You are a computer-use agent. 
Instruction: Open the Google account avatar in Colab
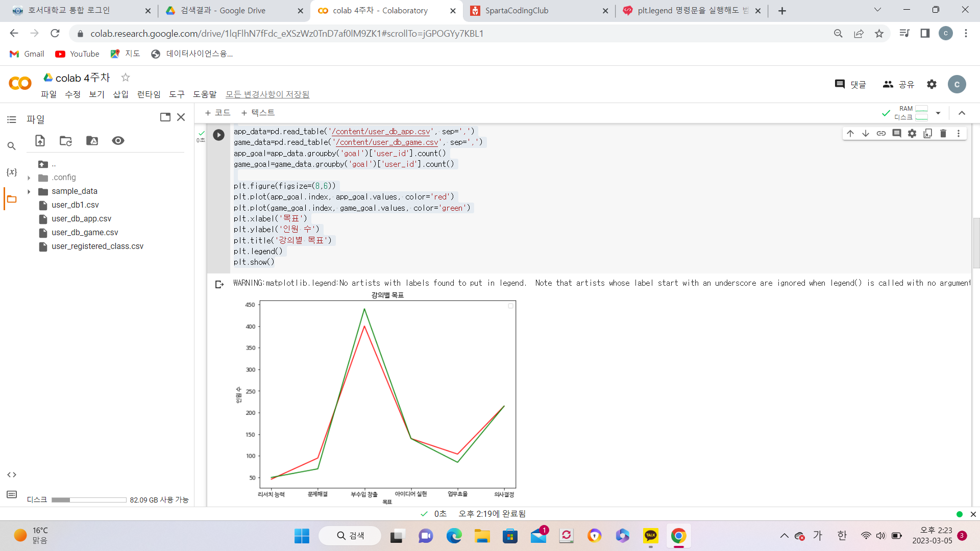click(x=957, y=84)
